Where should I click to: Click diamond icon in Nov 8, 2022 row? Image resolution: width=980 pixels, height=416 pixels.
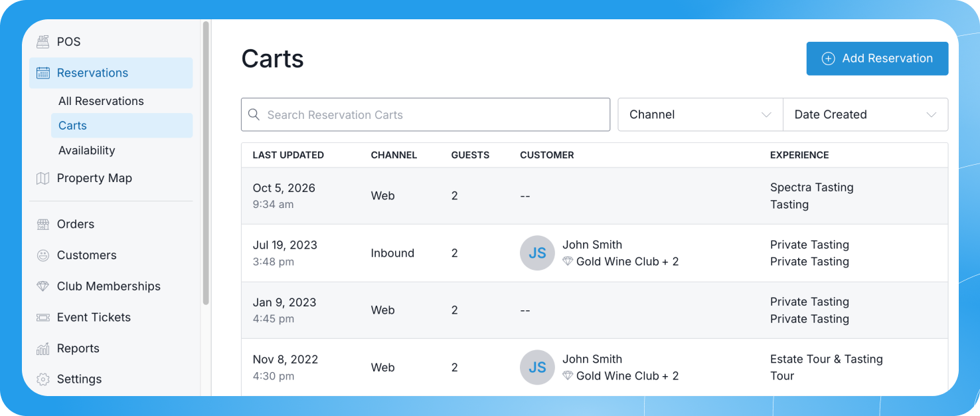(x=568, y=376)
